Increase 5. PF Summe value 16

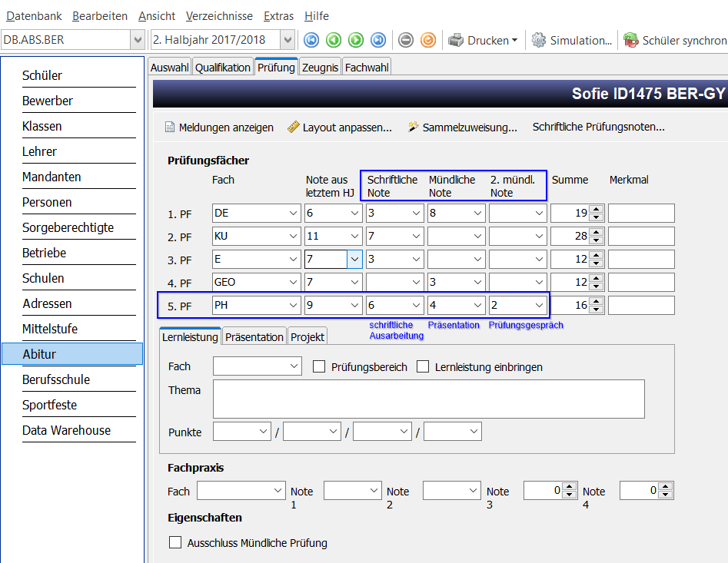(x=596, y=301)
